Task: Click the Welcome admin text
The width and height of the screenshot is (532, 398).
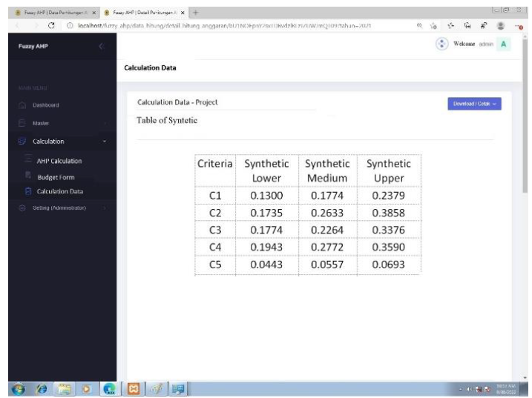Action: [x=473, y=44]
